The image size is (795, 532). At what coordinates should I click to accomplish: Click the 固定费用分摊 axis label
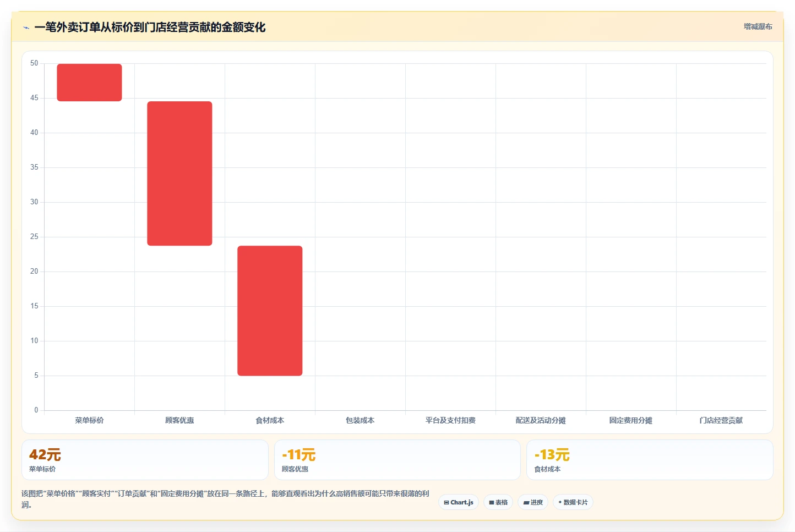tap(631, 420)
